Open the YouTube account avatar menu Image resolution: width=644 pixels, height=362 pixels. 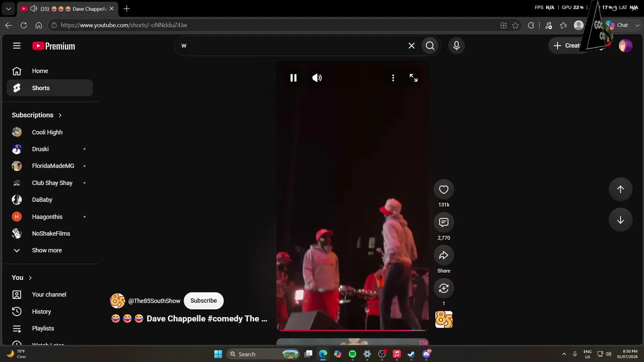pyautogui.click(x=625, y=46)
